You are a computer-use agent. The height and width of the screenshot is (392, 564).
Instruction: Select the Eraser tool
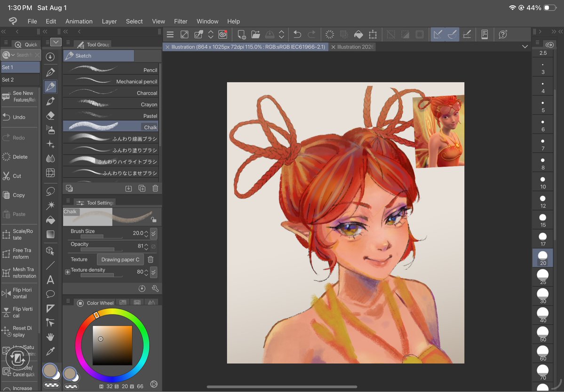pyautogui.click(x=50, y=115)
